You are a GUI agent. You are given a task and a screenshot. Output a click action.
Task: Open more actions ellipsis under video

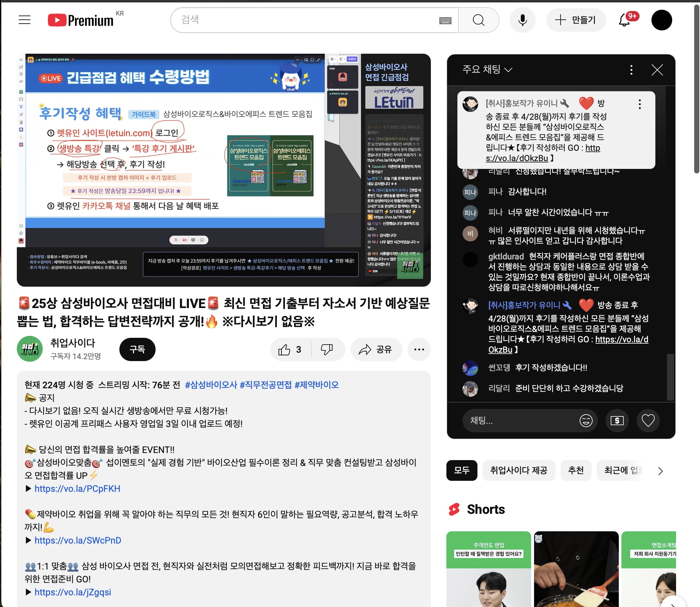coord(419,349)
